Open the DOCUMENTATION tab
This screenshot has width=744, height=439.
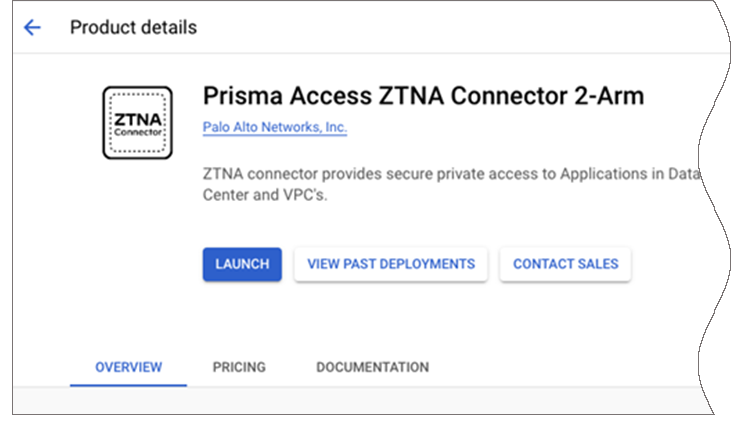click(372, 367)
